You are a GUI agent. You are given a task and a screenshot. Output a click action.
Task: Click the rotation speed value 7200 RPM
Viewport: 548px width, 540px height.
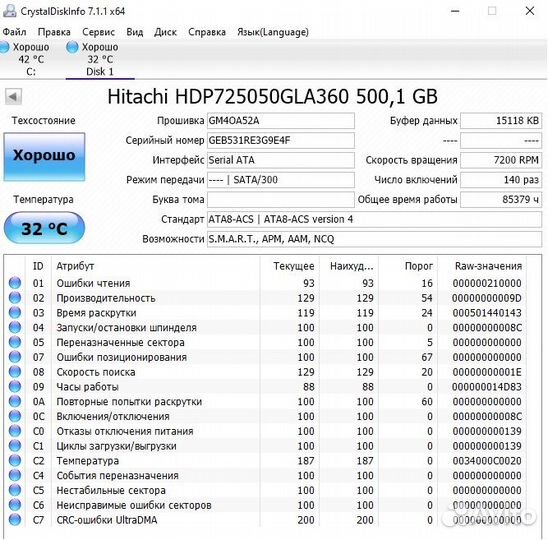click(x=501, y=160)
